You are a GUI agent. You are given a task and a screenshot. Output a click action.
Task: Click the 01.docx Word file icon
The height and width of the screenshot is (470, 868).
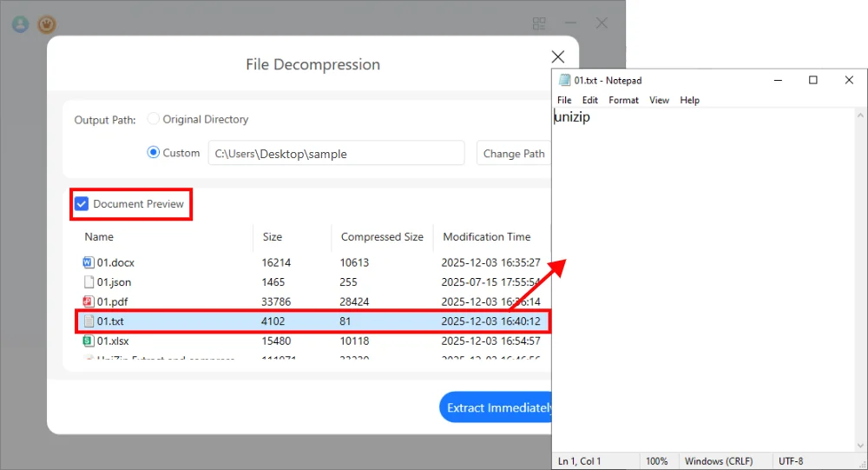pos(88,262)
